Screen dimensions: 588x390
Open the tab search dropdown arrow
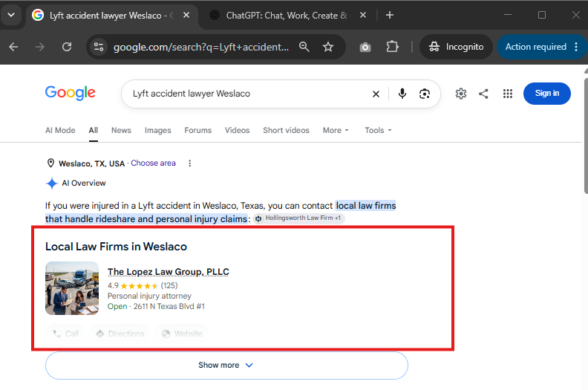[11, 15]
